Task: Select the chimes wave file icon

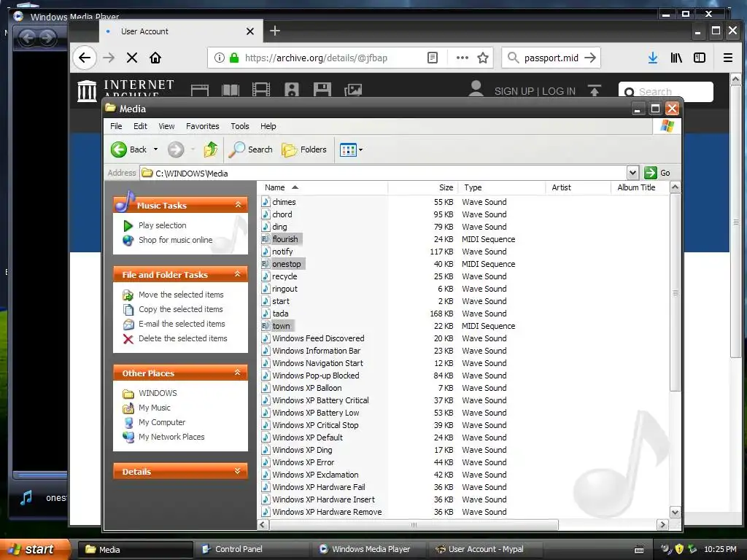Action: pyautogui.click(x=266, y=202)
